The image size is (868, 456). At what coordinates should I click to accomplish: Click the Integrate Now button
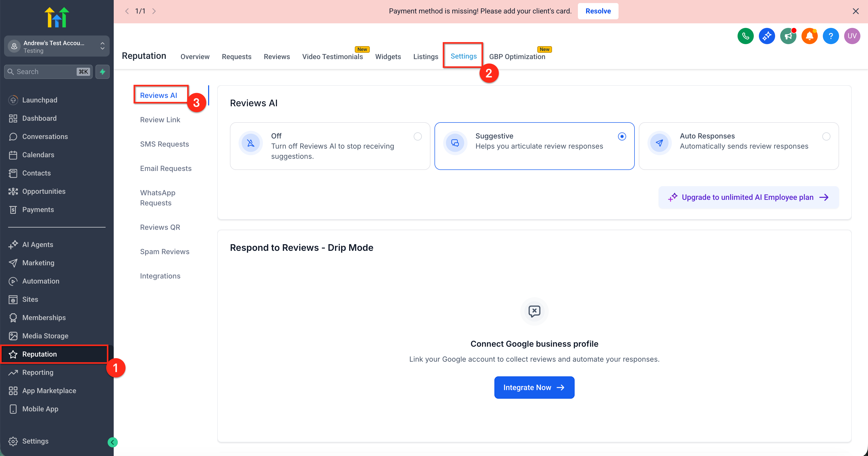point(534,387)
